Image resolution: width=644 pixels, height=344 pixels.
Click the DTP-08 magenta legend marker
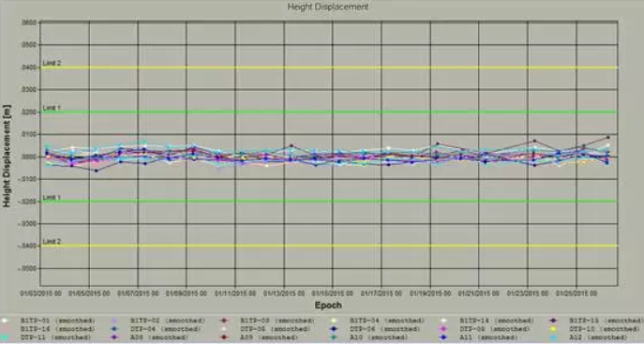tap(443, 329)
